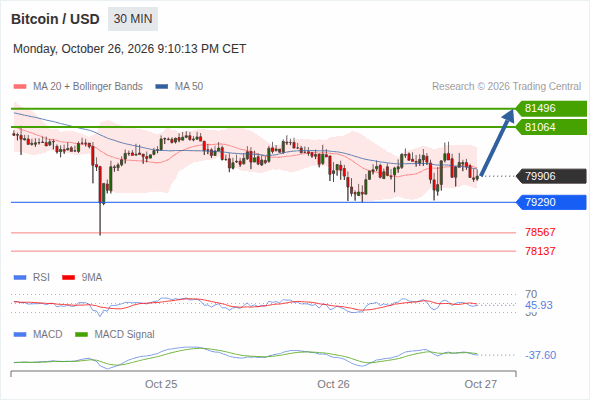Click the MA 50 blue legend swatch
Image resolution: width=590 pixels, height=400 pixels.
(x=162, y=87)
